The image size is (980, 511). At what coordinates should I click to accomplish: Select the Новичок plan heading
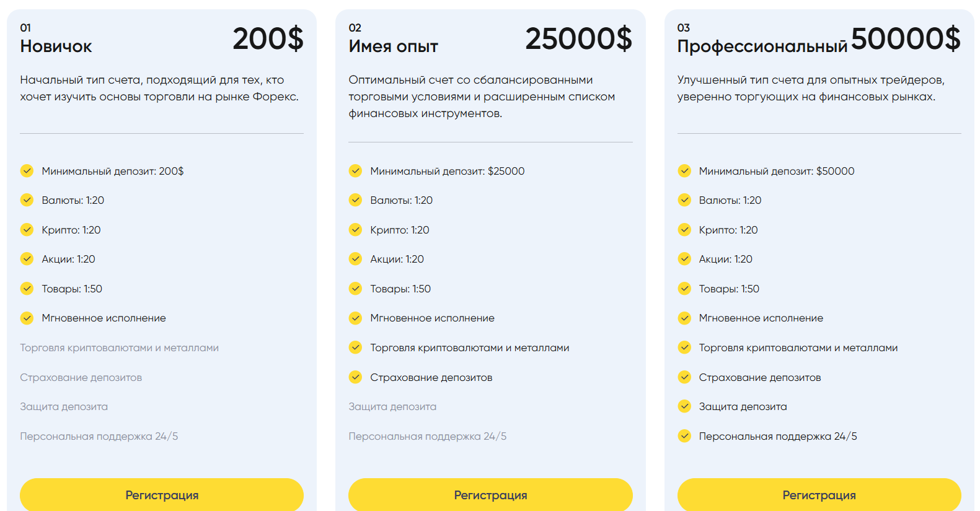[56, 46]
